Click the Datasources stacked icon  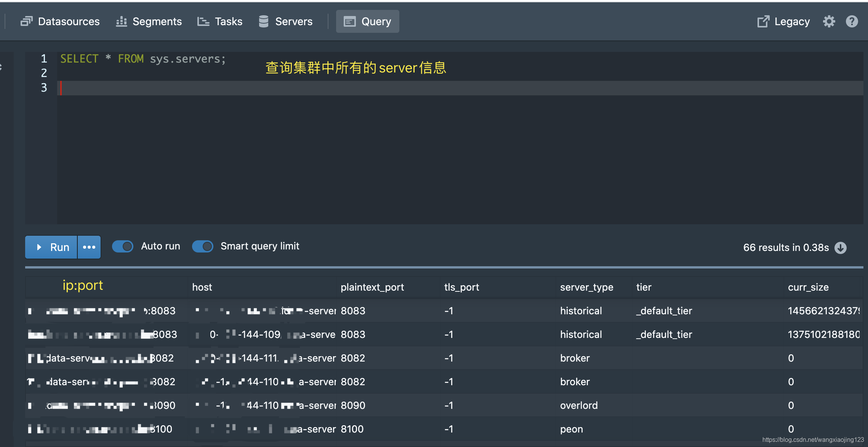(x=26, y=21)
